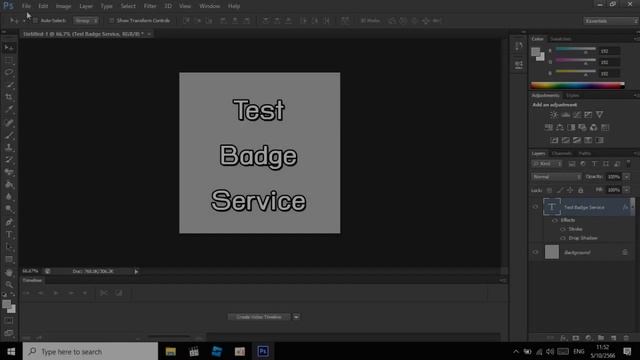Toggle all Effects visibility
The height and width of the screenshot is (360, 640).
pos(555,220)
